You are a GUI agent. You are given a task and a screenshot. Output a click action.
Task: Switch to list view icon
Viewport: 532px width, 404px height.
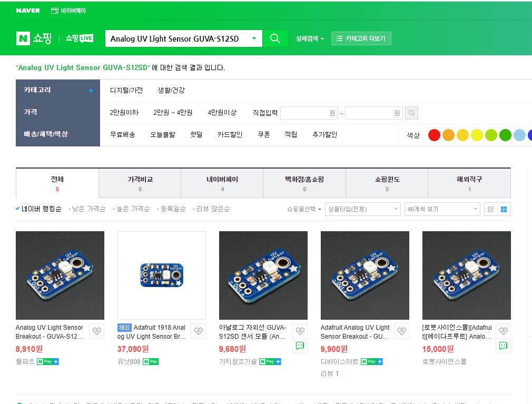click(490, 209)
